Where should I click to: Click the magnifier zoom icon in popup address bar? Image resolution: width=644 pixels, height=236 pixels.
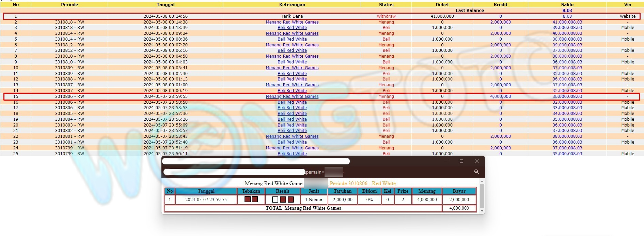pos(476,172)
